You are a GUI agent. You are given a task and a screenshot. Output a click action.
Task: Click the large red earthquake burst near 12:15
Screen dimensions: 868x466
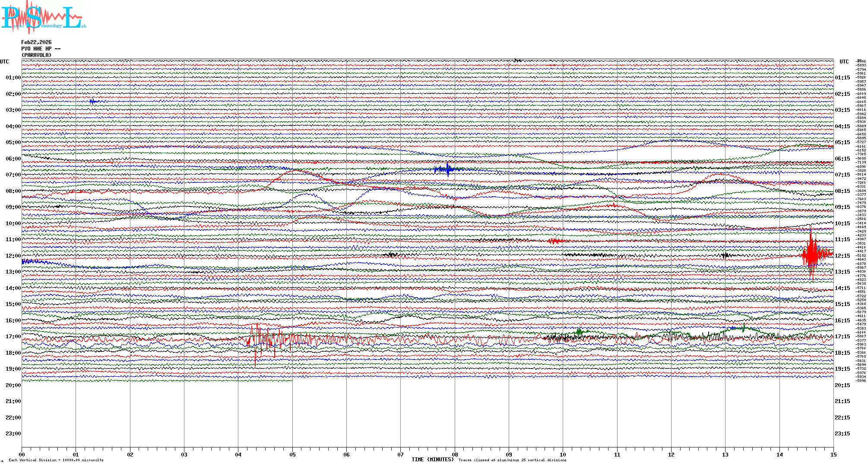812,255
